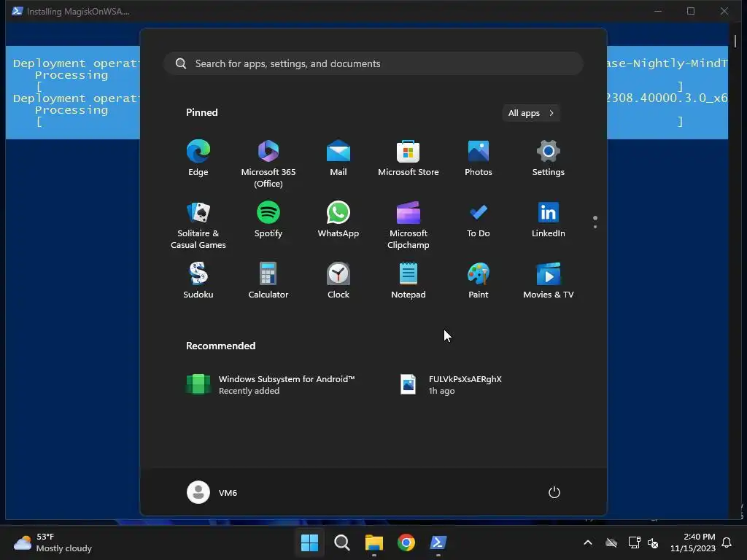This screenshot has height=560, width=747.
Task: Open the Calculator app
Action: pos(268,281)
